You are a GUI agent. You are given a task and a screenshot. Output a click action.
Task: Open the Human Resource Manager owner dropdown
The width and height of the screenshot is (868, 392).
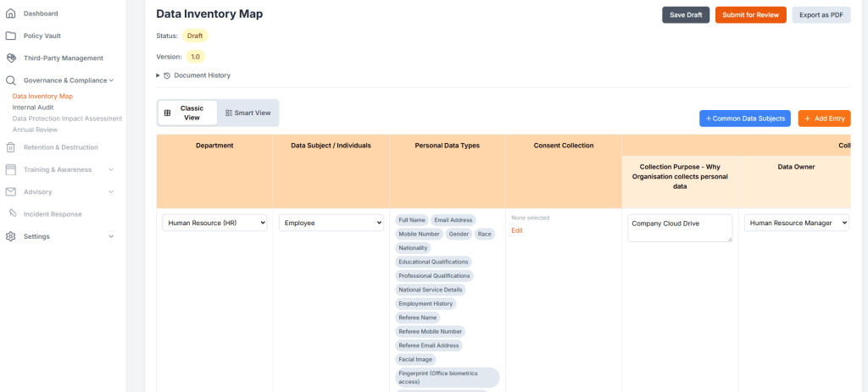point(796,223)
